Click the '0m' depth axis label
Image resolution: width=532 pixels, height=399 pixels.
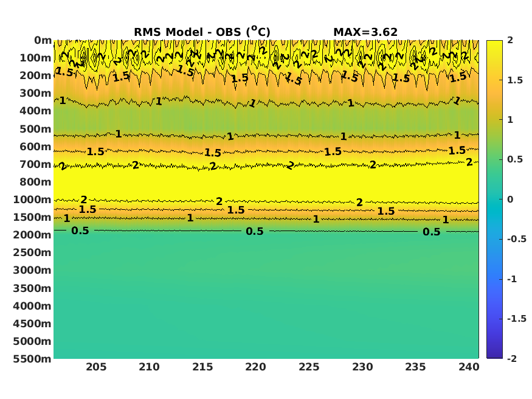(x=43, y=40)
